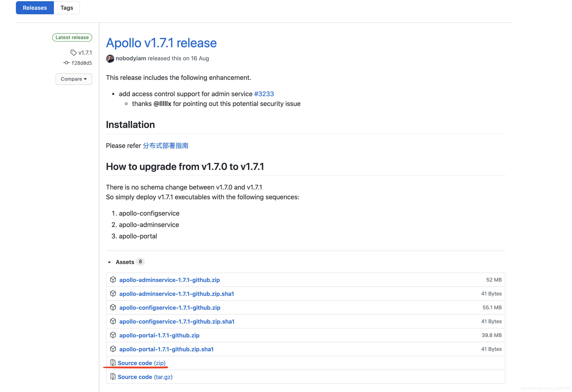This screenshot has width=572, height=392.
Task: Download Source code (tar.gz)
Action: (x=145, y=377)
